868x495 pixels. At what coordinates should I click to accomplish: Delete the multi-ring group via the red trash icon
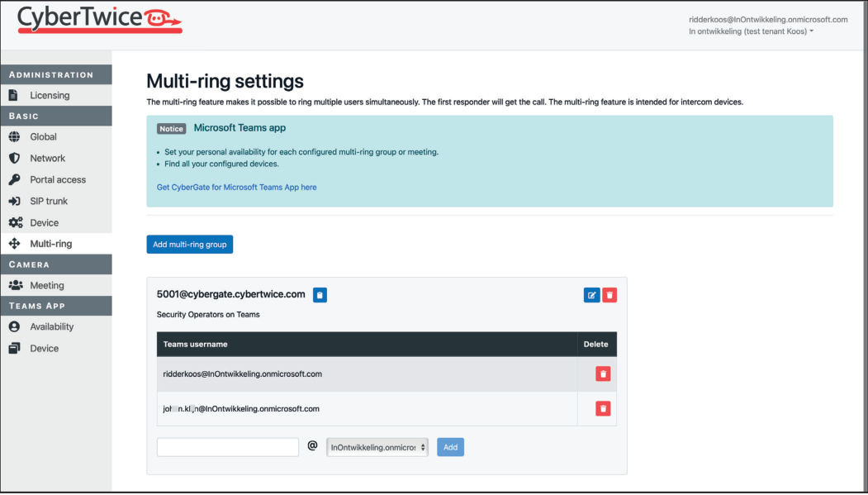click(609, 294)
